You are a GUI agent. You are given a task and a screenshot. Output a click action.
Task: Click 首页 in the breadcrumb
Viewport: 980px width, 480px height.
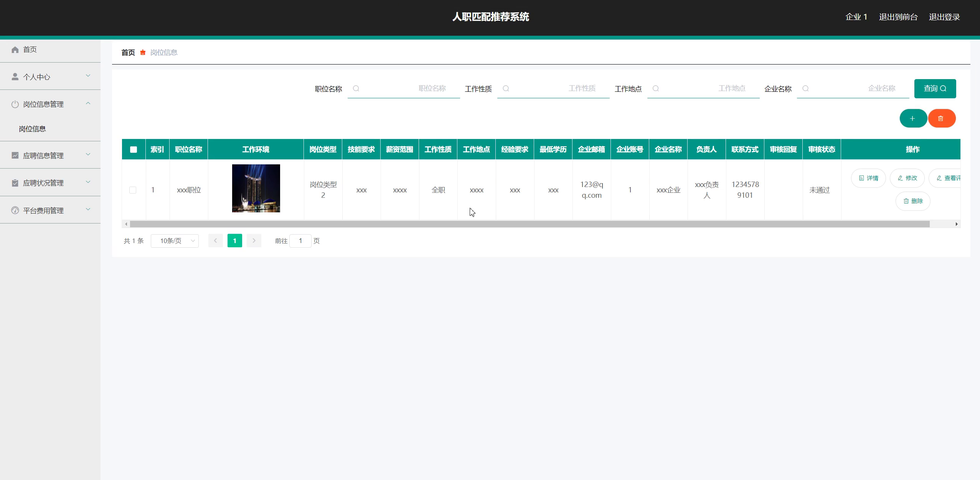tap(128, 52)
